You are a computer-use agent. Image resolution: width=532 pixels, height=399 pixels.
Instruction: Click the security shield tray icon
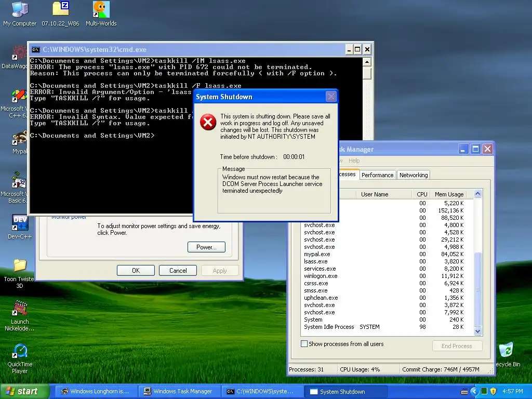pyautogui.click(x=494, y=391)
